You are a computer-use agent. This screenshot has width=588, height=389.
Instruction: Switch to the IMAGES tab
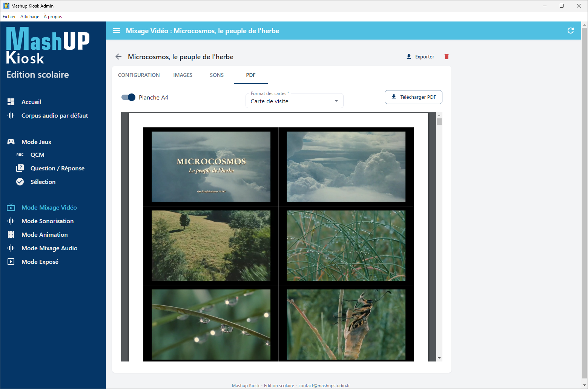coord(183,75)
